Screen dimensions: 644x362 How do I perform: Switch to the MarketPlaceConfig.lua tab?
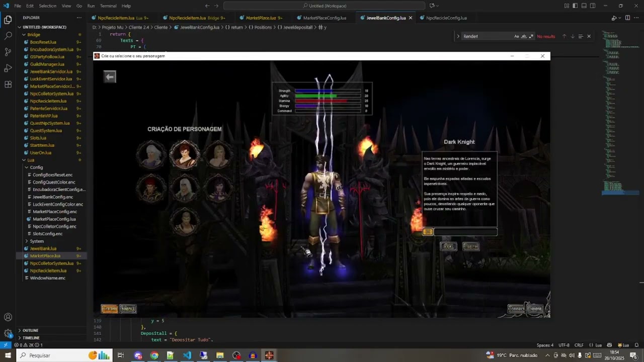tap(325, 18)
